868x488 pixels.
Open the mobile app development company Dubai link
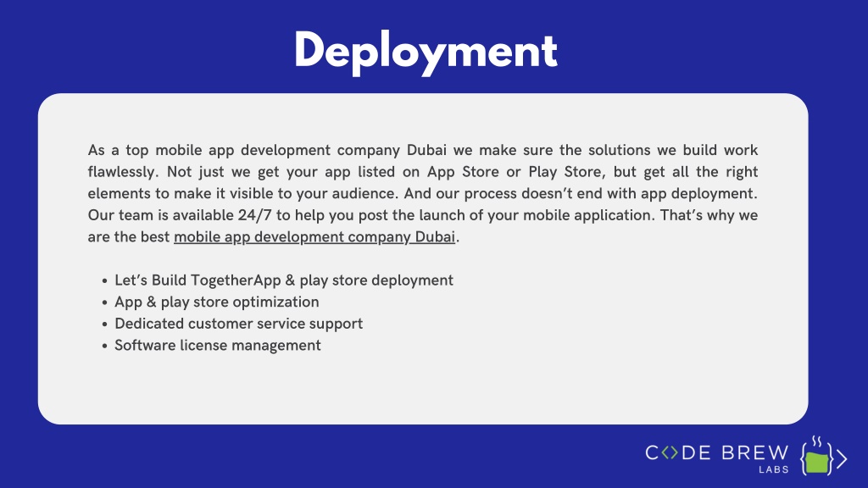314,237
